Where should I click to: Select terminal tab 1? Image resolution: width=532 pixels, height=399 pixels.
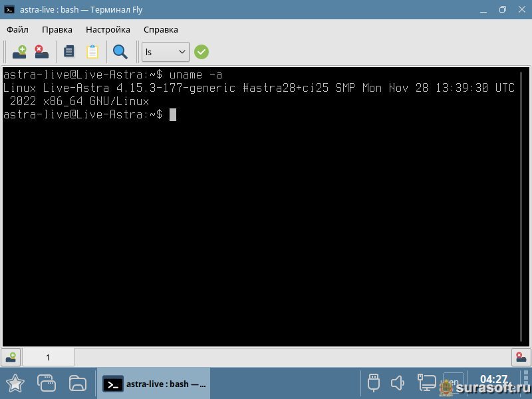click(x=48, y=357)
